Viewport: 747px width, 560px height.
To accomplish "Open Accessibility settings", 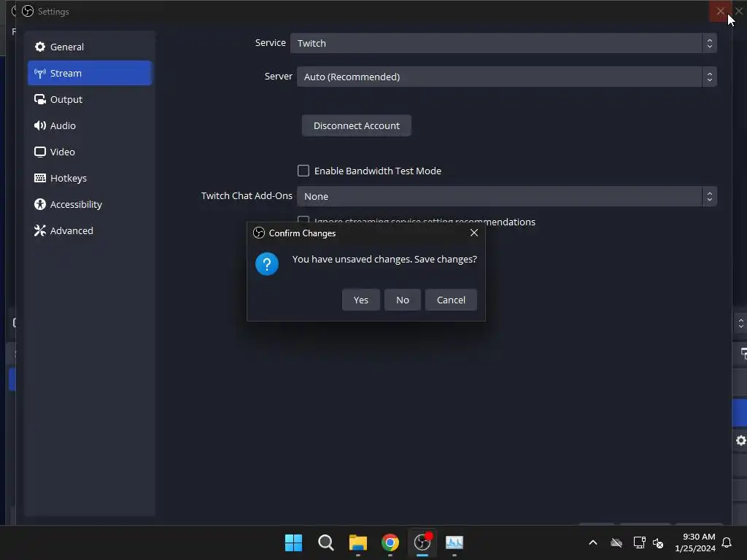I will click(90, 204).
